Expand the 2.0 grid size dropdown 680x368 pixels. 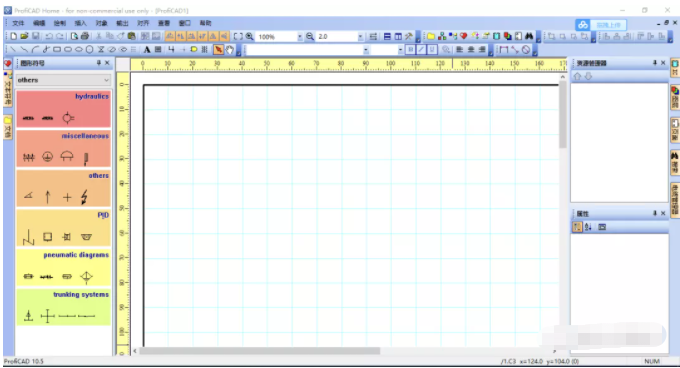360,37
